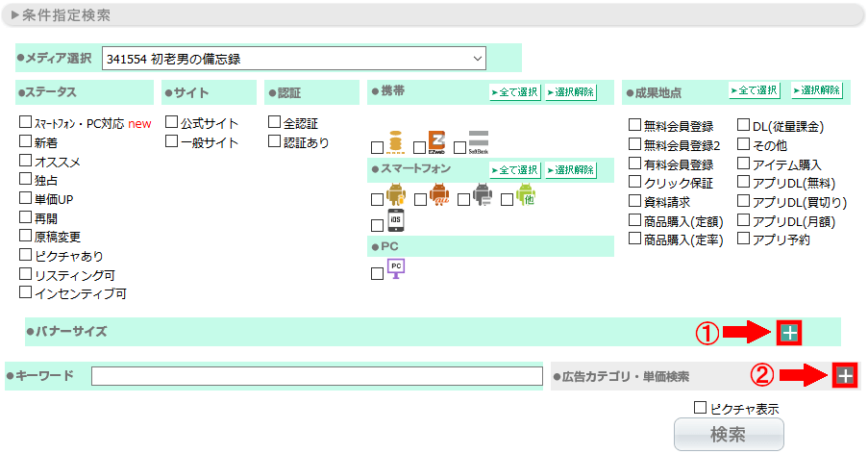Screen dimensions: 868x454
Task: Choose the green Android 他 (other) icon
Action: coord(526,195)
